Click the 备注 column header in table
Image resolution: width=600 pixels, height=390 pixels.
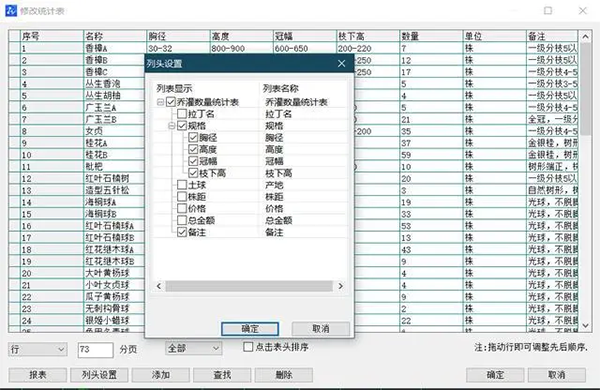[552, 36]
